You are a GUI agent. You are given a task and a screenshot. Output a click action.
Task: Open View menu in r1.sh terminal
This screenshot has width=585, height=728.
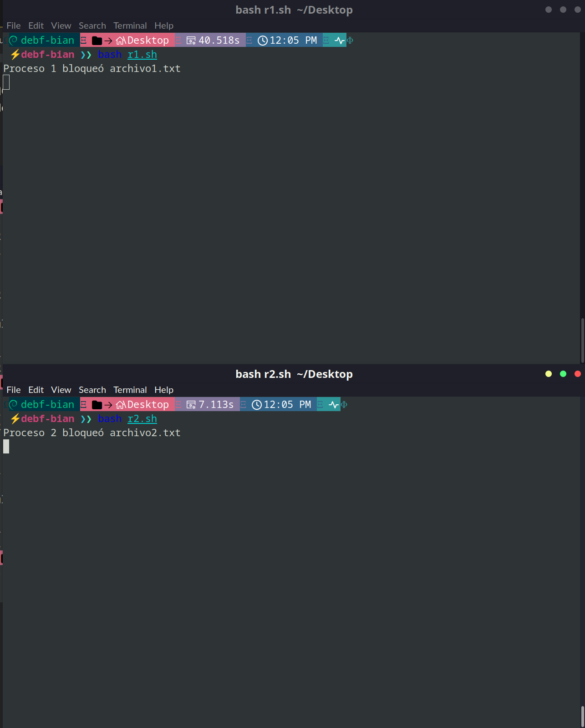click(x=61, y=26)
